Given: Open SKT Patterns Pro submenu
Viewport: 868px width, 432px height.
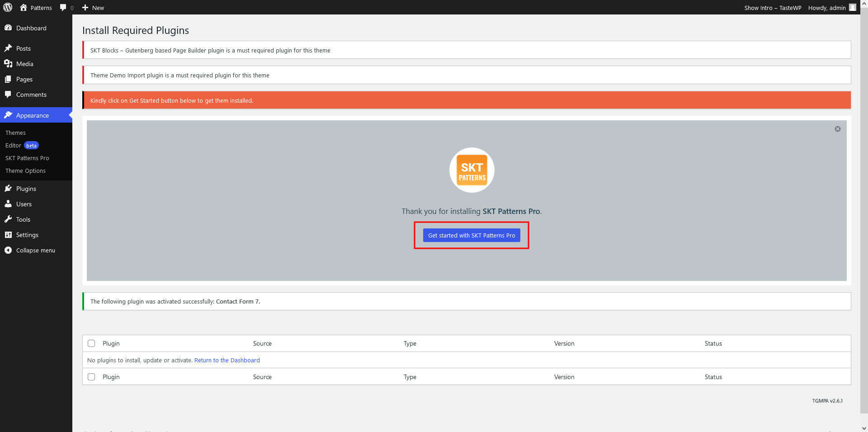Looking at the screenshot, I should coord(27,158).
